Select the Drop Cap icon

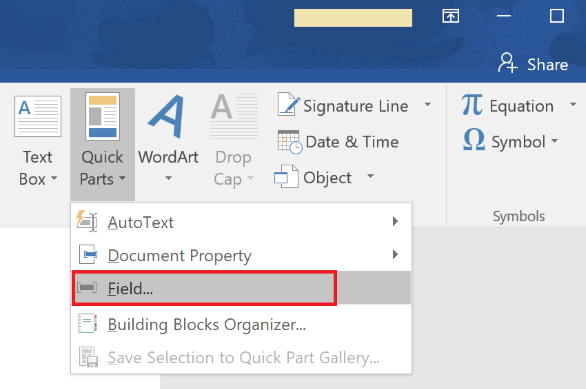tap(234, 116)
